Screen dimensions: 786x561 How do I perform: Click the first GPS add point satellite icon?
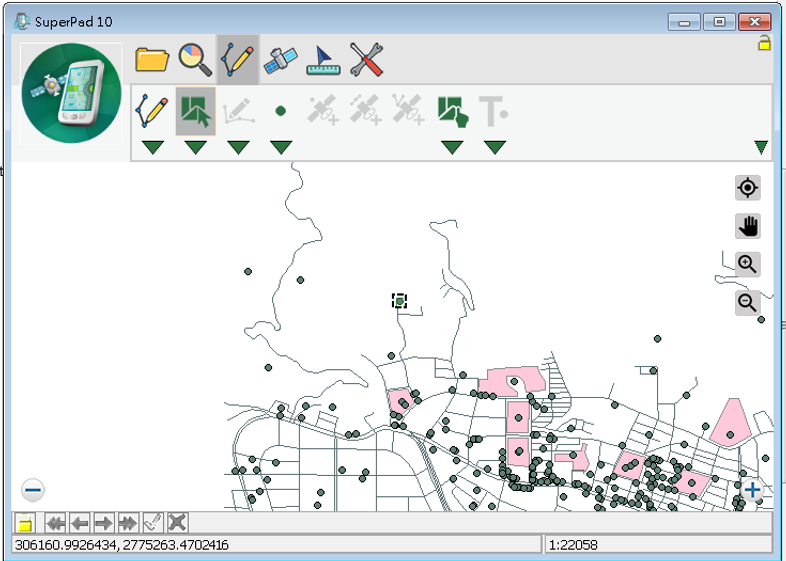click(x=323, y=110)
